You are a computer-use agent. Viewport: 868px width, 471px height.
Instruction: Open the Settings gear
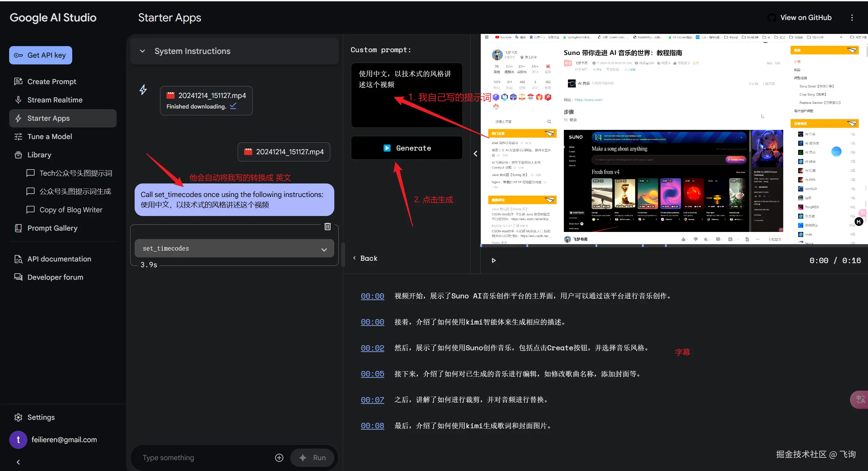(18, 417)
